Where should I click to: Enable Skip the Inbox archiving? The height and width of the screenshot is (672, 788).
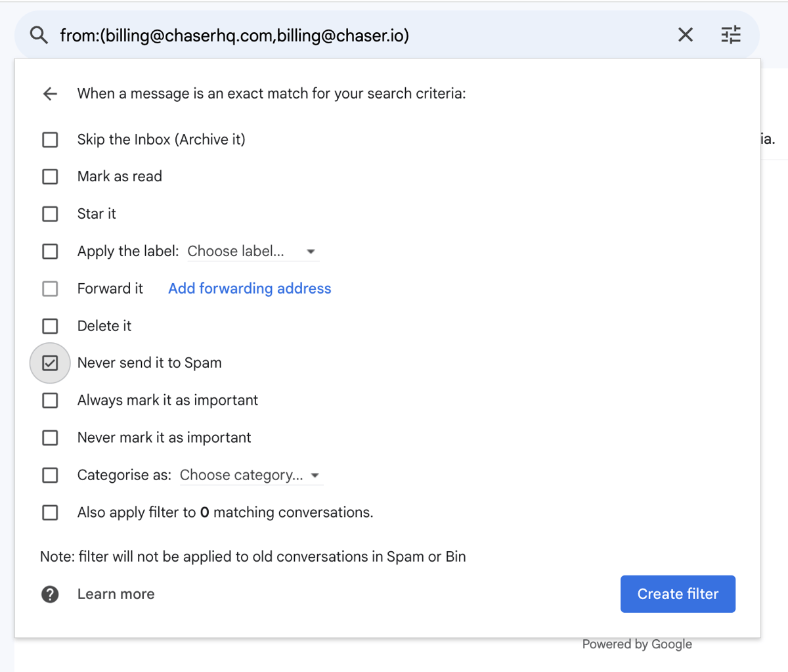click(50, 139)
